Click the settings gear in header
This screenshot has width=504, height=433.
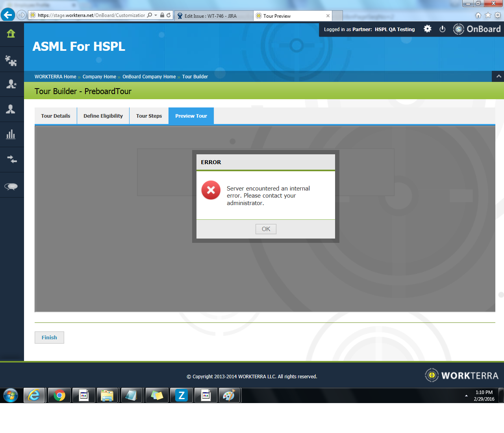pyautogui.click(x=427, y=29)
